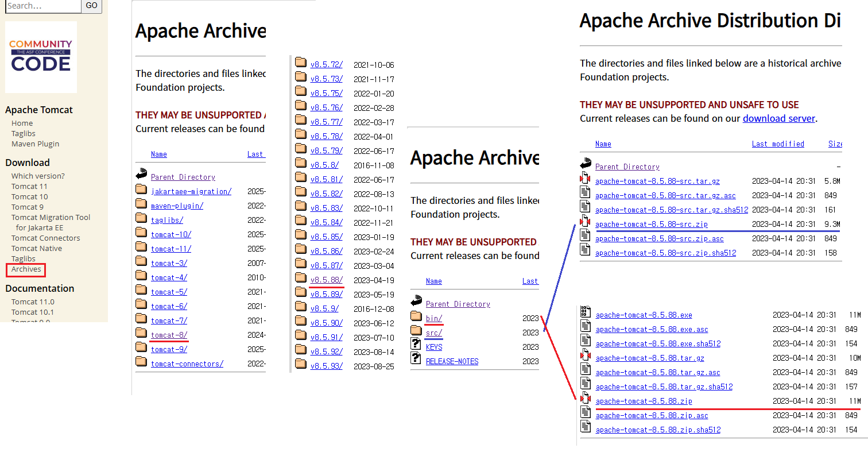Open the Archives link in the sidebar

pyautogui.click(x=26, y=269)
